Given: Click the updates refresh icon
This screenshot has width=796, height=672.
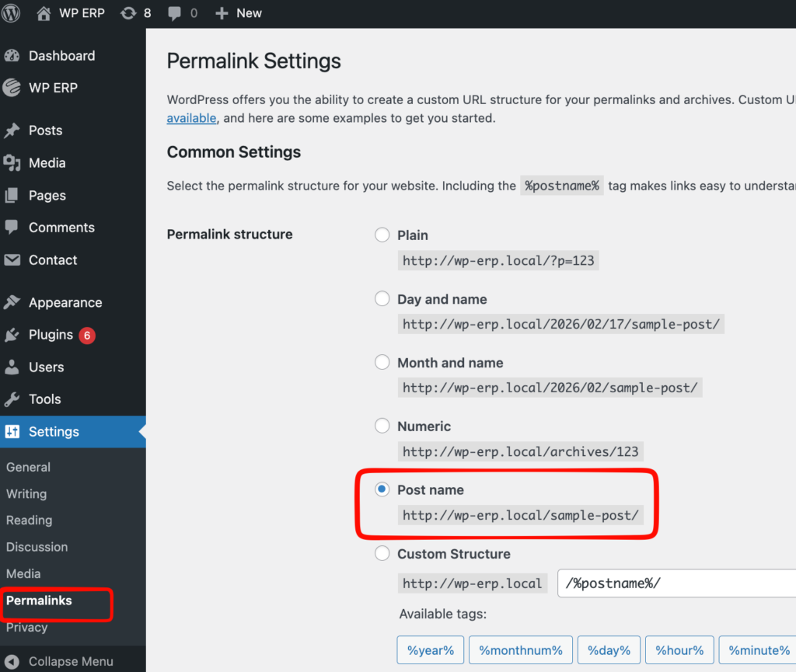Looking at the screenshot, I should [128, 13].
